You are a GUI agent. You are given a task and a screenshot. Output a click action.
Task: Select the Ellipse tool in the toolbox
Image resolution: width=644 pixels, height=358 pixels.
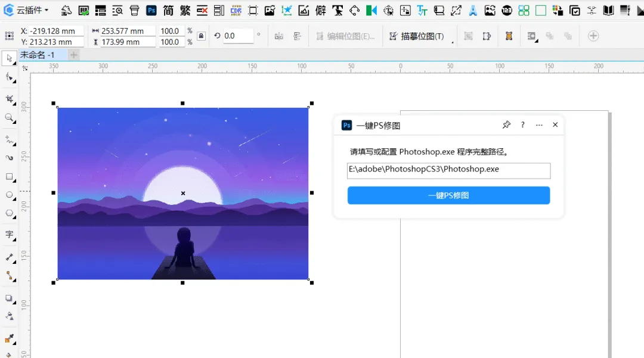point(10,195)
